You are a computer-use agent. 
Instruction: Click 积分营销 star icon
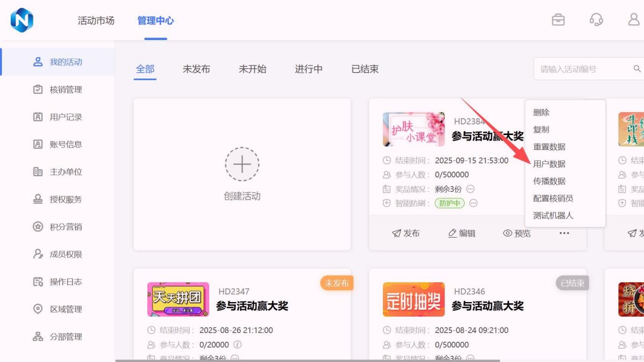click(38, 226)
